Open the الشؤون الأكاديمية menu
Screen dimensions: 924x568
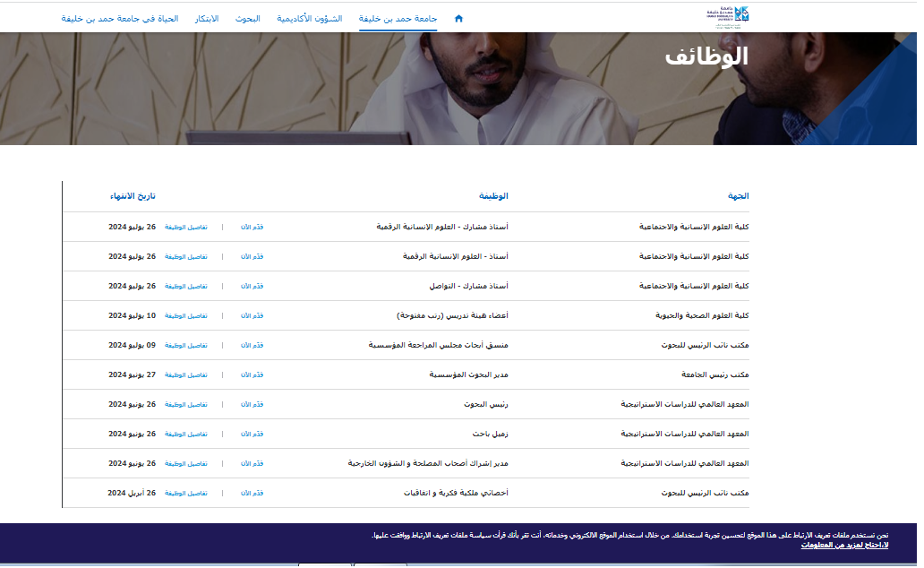[310, 18]
